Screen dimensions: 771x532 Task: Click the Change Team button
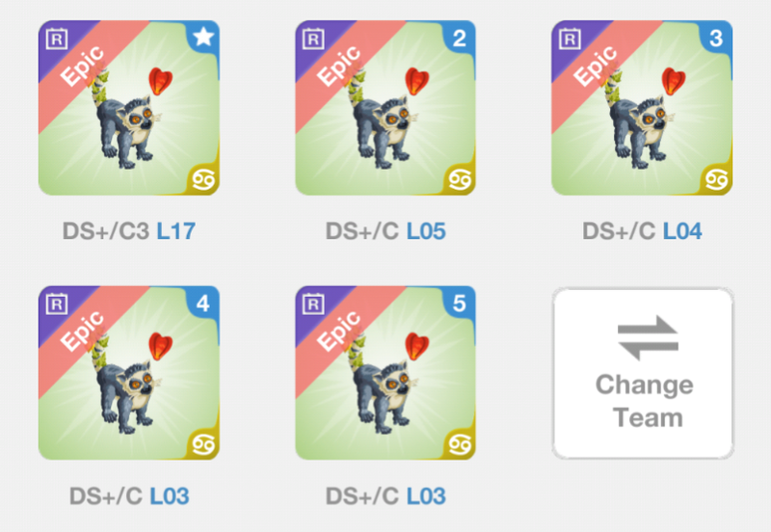pyautogui.click(x=643, y=374)
